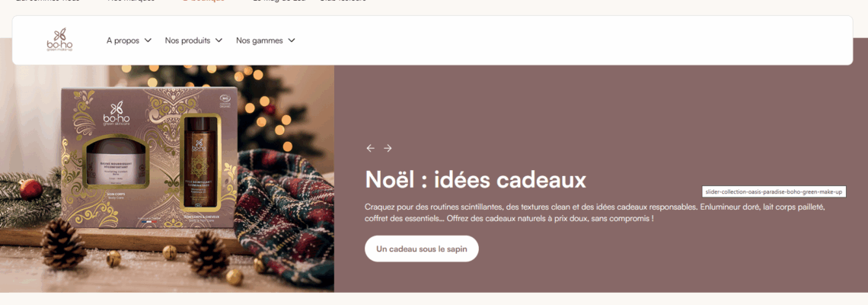This screenshot has width=868, height=305.
Task: Go to the previous slide arrow
Action: pos(370,148)
